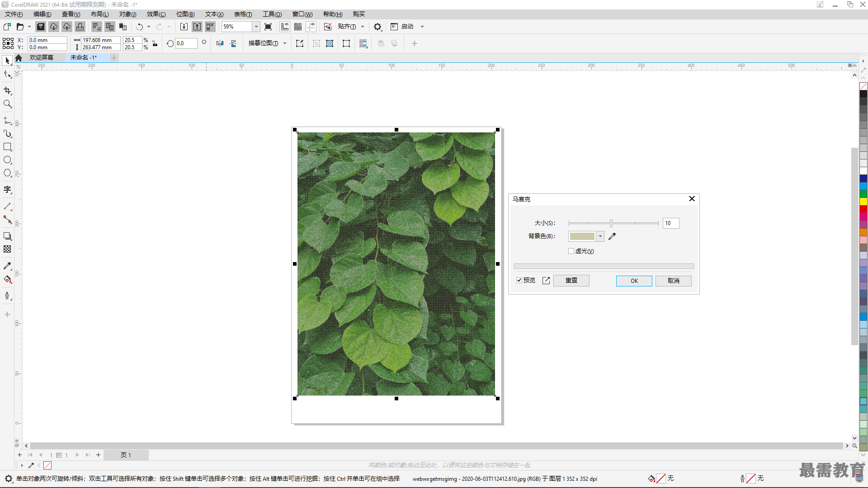This screenshot has height=488, width=868.
Task: Select the 页 1 page tab
Action: pyautogui.click(x=126, y=455)
